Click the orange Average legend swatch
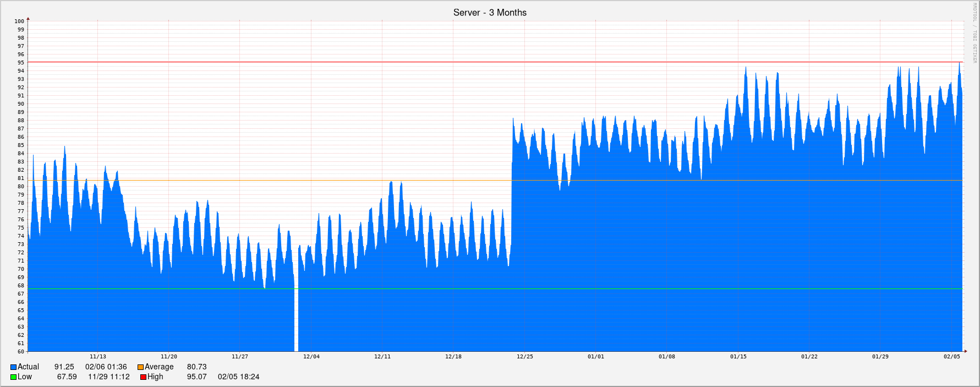The width and height of the screenshot is (980, 387). pyautogui.click(x=141, y=367)
